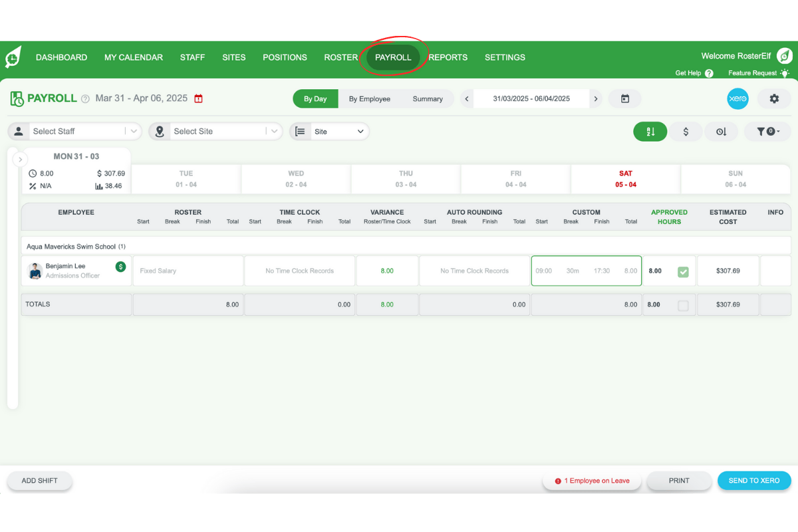Open the calendar picker next to the date range
The height and width of the screenshot is (532, 798).
[x=624, y=98]
